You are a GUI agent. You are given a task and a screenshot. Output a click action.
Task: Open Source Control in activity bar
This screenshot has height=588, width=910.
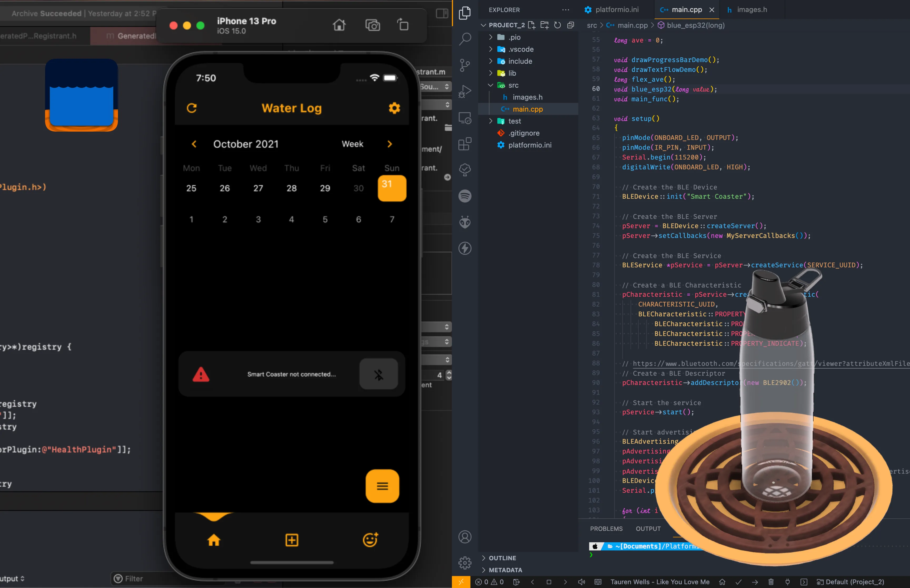pos(465,65)
